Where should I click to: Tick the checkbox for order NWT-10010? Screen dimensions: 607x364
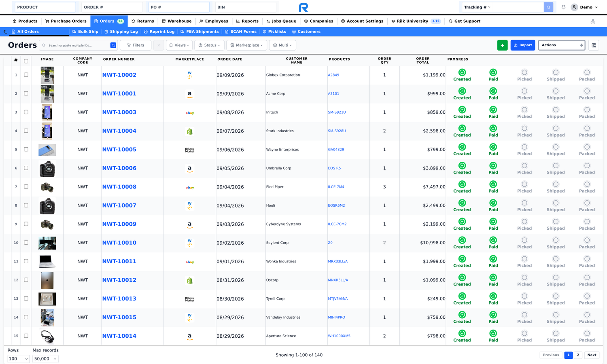point(26,243)
